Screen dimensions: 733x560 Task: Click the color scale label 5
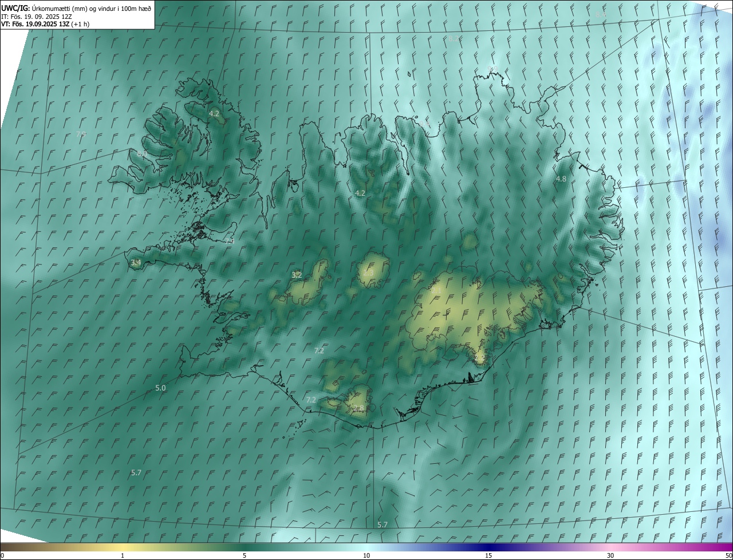[245, 555]
